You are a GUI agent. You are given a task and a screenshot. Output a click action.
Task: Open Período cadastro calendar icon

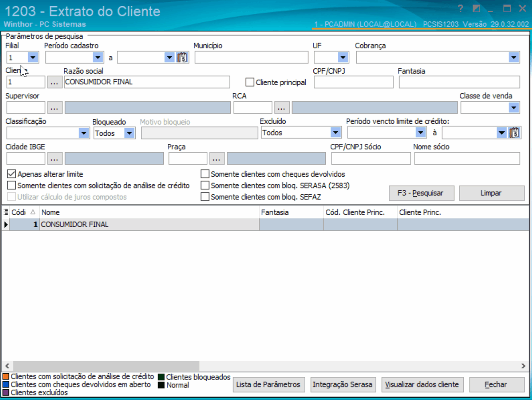tap(183, 57)
